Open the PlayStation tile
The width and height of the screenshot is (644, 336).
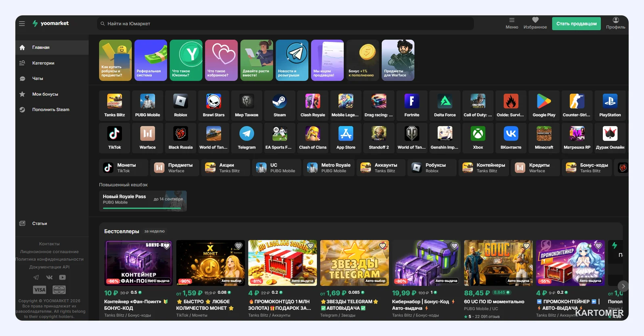(x=610, y=105)
